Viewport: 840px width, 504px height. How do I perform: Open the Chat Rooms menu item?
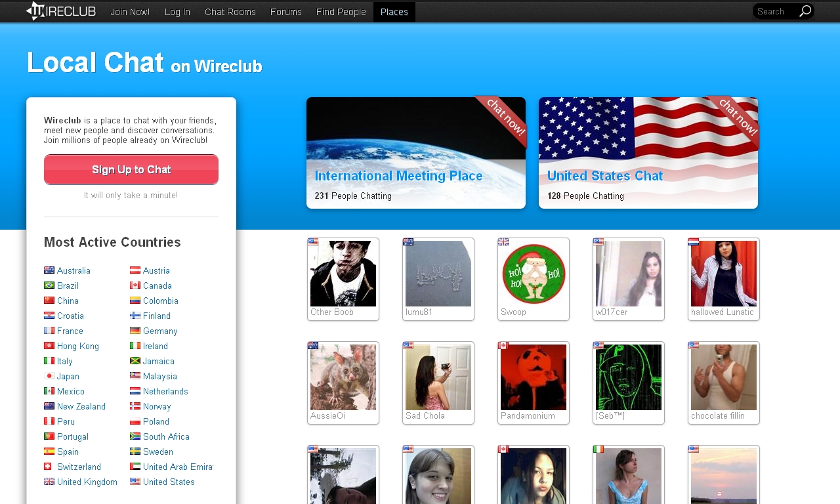tap(230, 11)
